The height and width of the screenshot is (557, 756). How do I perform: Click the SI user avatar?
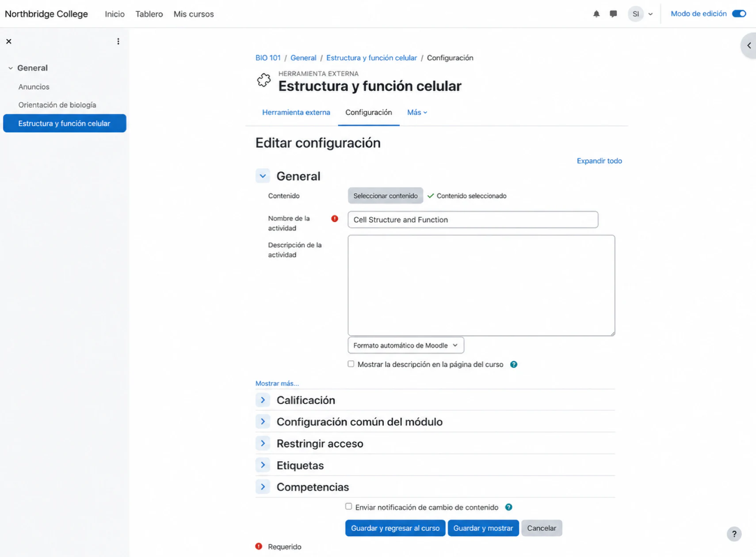(635, 14)
